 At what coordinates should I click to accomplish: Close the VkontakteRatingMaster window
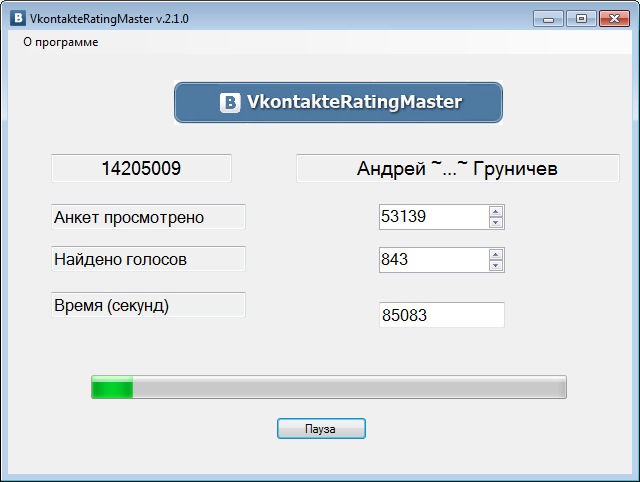point(614,19)
